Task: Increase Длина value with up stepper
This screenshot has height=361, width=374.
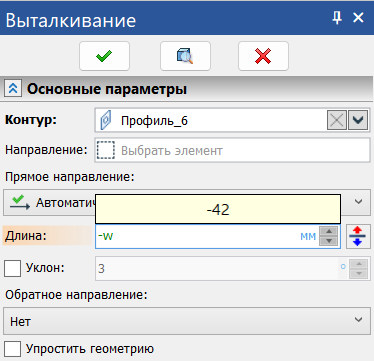Action: (329, 231)
